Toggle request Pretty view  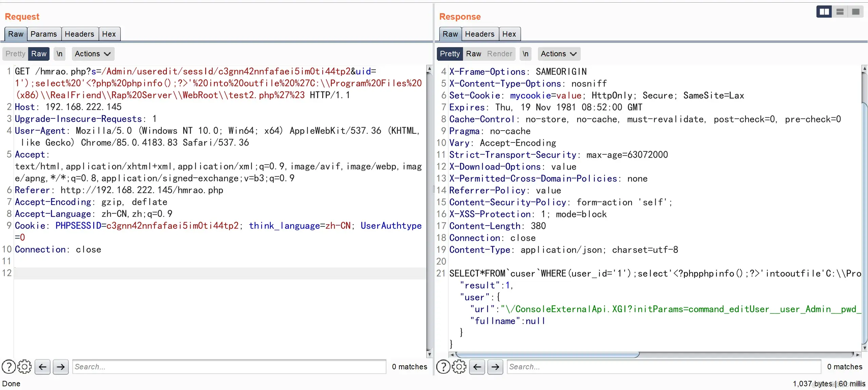coord(15,54)
